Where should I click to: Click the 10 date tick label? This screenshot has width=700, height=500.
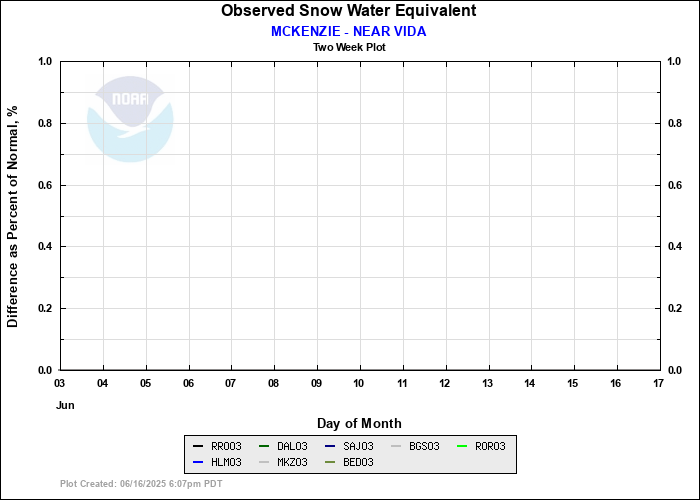[x=358, y=383]
